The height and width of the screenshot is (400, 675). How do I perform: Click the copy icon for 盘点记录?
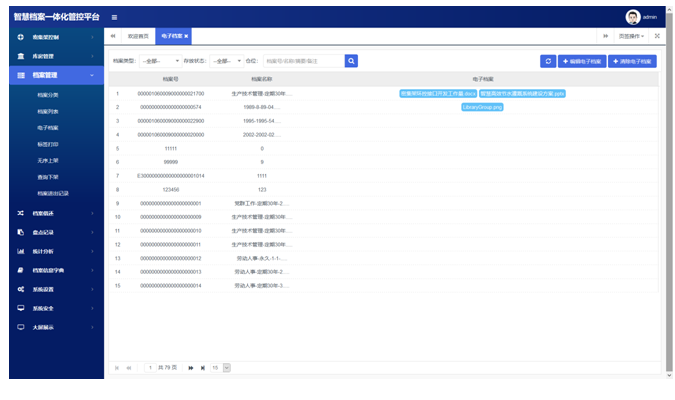21,232
